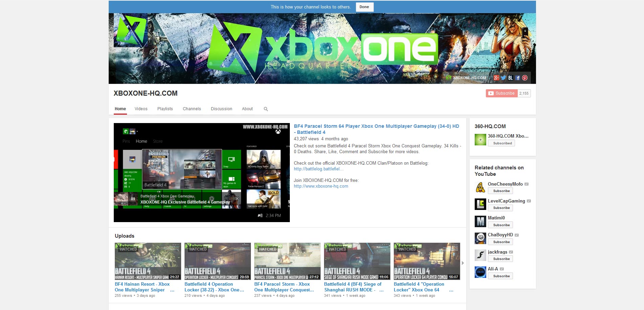Viewport: 644px width, 310px height.
Task: Open the OneCheesyMofo channel avatar
Action: click(480, 187)
